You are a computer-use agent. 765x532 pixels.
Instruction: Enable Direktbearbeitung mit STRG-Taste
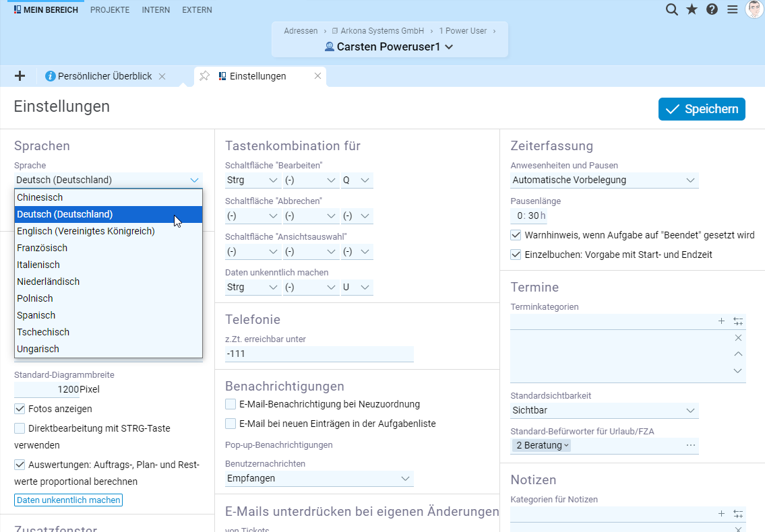tap(20, 428)
